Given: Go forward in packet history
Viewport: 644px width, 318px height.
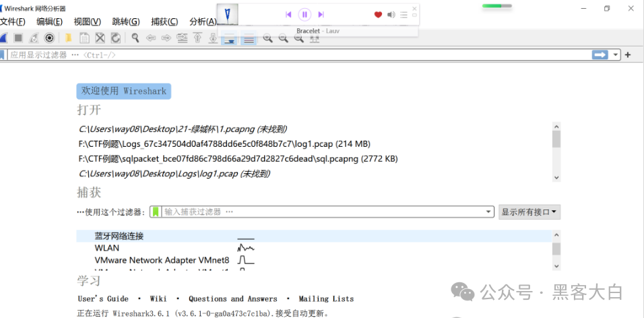Looking at the screenshot, I should click(x=166, y=38).
